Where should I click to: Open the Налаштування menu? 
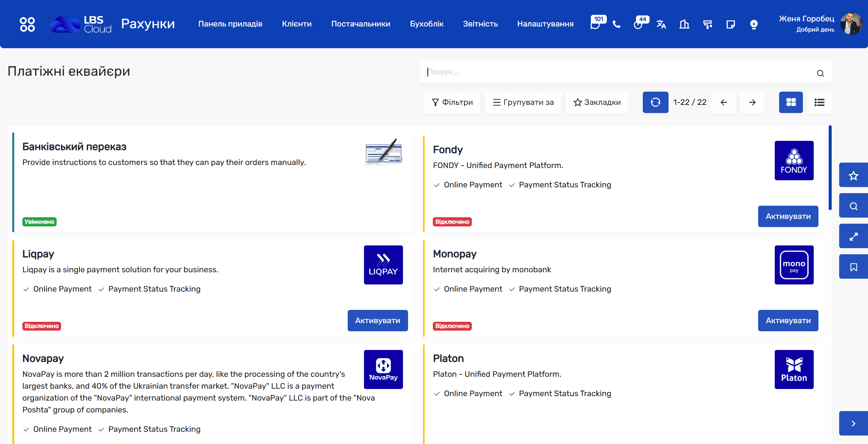(545, 24)
